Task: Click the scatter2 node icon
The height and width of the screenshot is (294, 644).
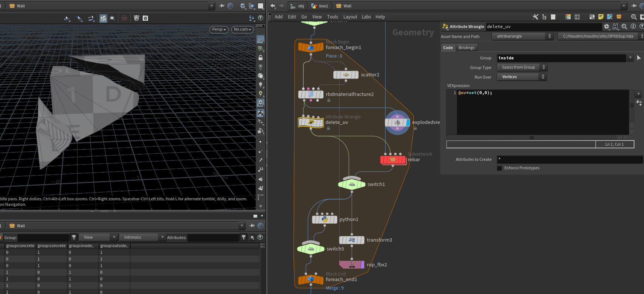Action: pyautogui.click(x=346, y=75)
